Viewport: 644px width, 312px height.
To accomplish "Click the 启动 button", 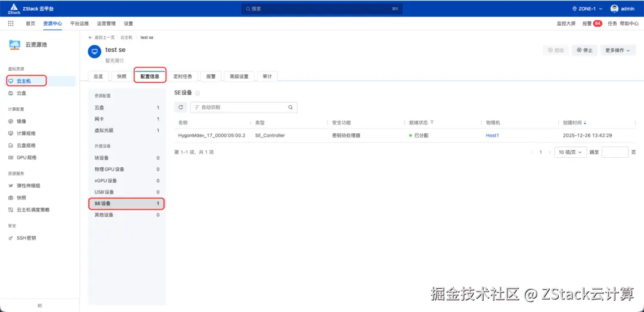I will point(556,51).
